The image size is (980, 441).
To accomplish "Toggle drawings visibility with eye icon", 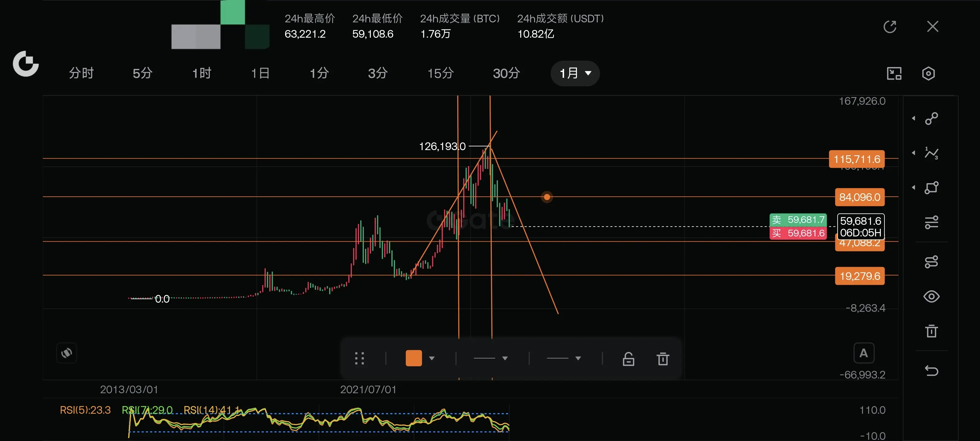I will (931, 296).
